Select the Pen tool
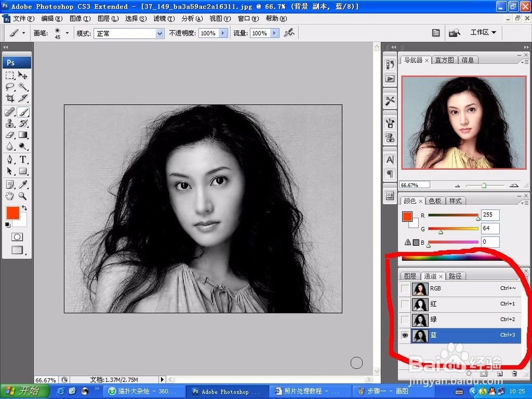 10,159
